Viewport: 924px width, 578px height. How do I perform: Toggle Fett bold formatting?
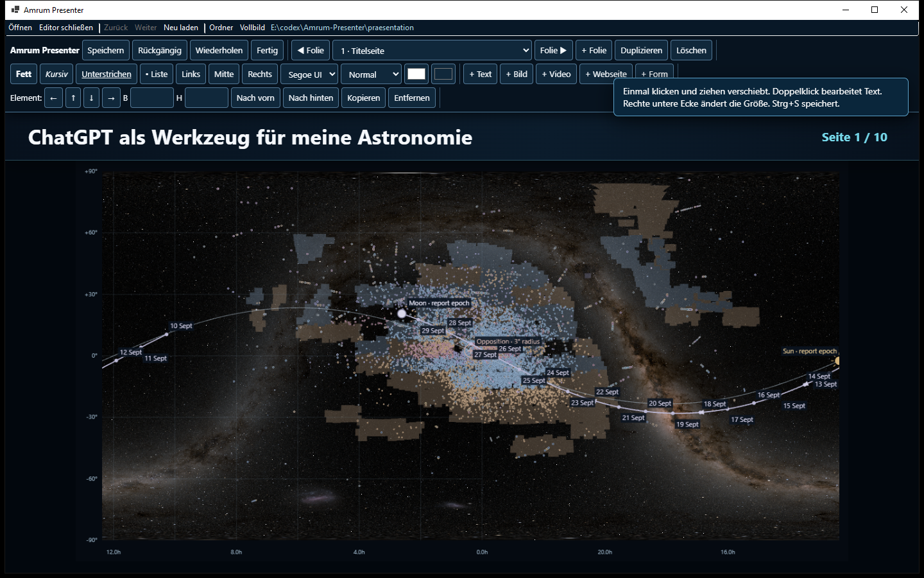24,74
